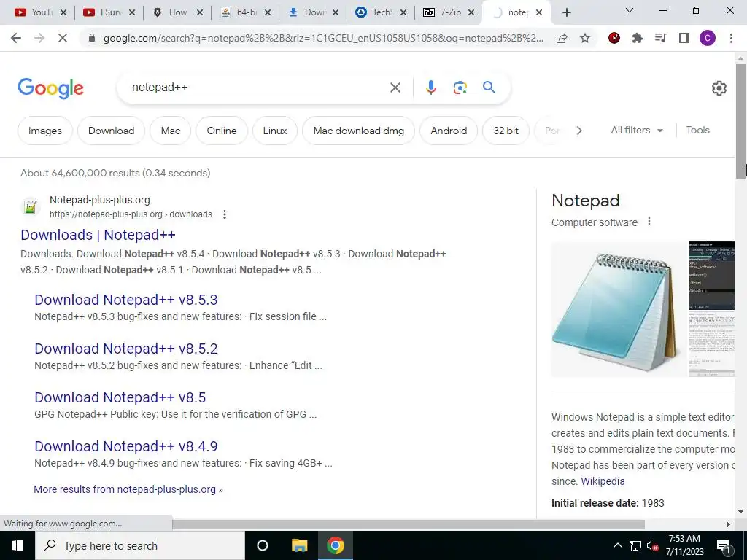The width and height of the screenshot is (747, 560).
Task: Show hidden system tray icons
Action: pos(617,545)
